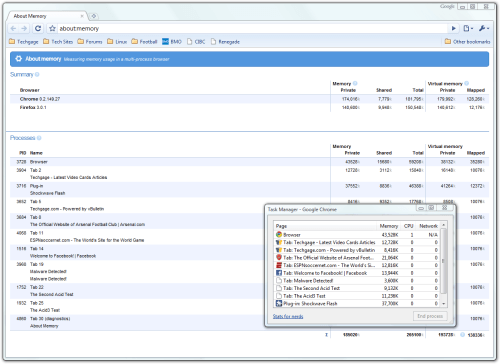The width and height of the screenshot is (500, 364).
Task: Open a new tab with plus button
Action: [94, 16]
